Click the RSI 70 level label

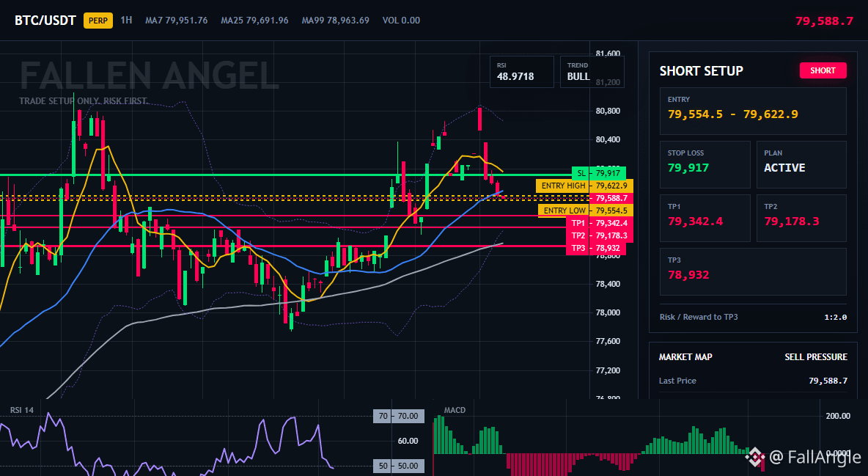pyautogui.click(x=399, y=416)
